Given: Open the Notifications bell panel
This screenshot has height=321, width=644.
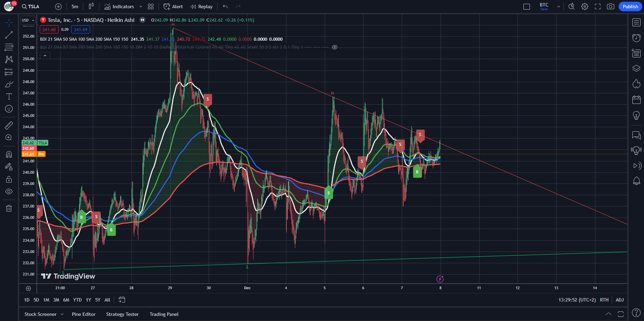Looking at the screenshot, I should [636, 181].
